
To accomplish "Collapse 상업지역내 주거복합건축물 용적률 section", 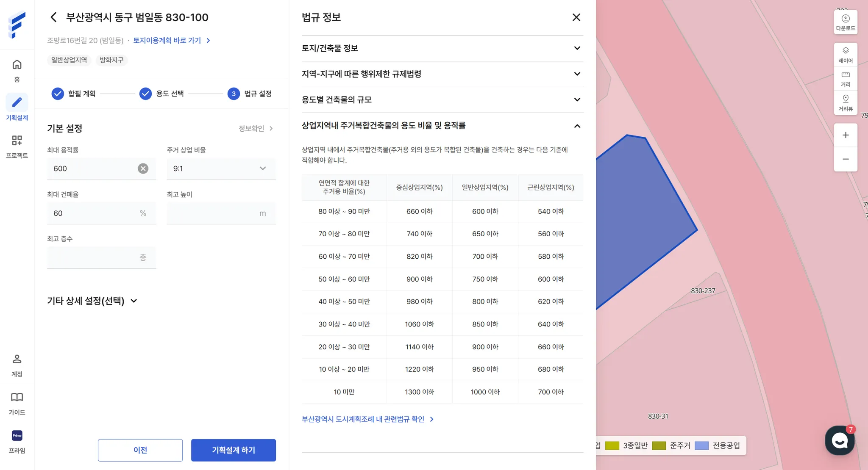I will [577, 126].
